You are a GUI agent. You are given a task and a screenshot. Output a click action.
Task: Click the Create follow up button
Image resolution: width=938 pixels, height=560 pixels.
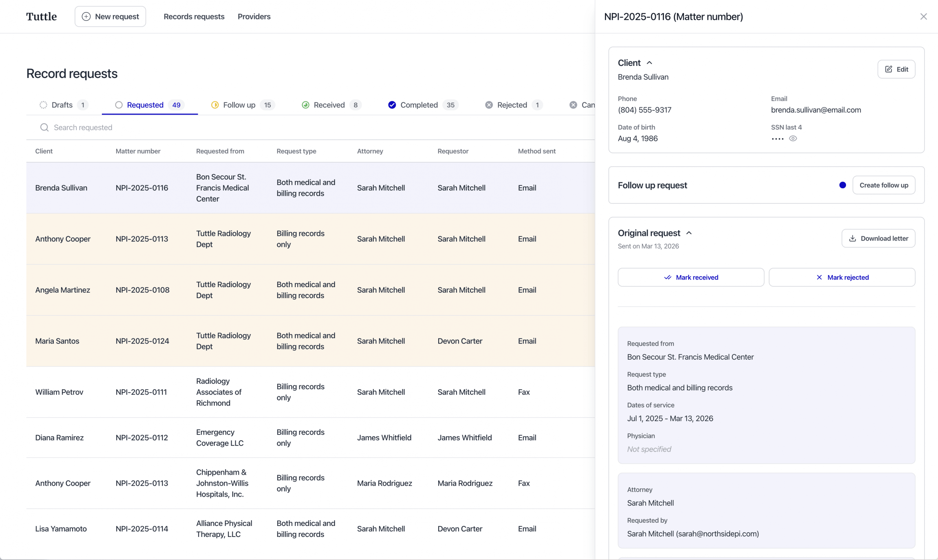(x=883, y=185)
